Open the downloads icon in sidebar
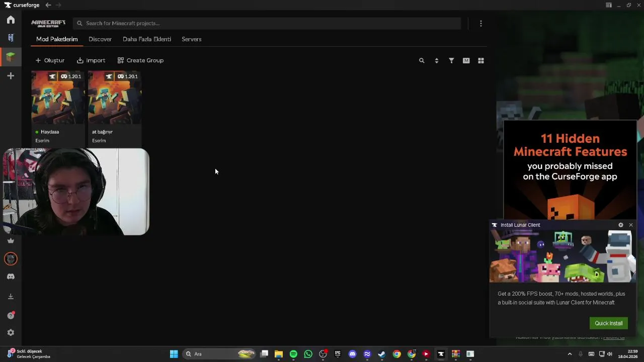The image size is (644, 362). [11, 296]
